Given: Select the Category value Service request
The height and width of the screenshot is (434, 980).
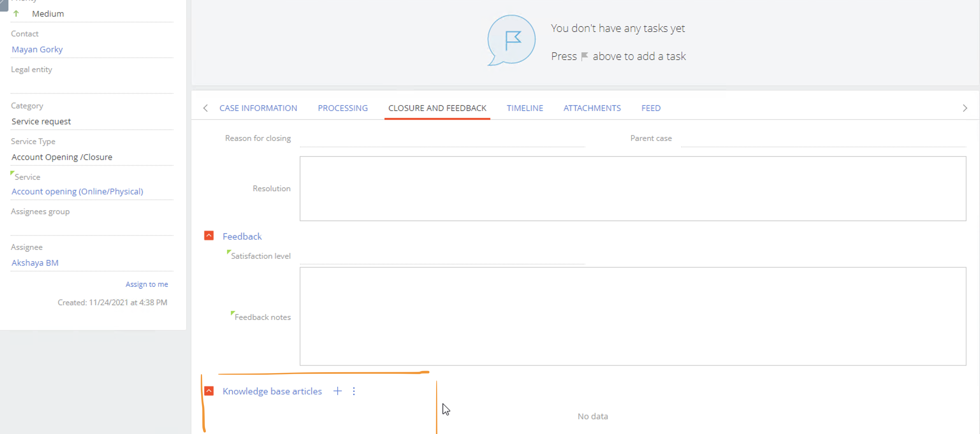Looking at the screenshot, I should 41,121.
